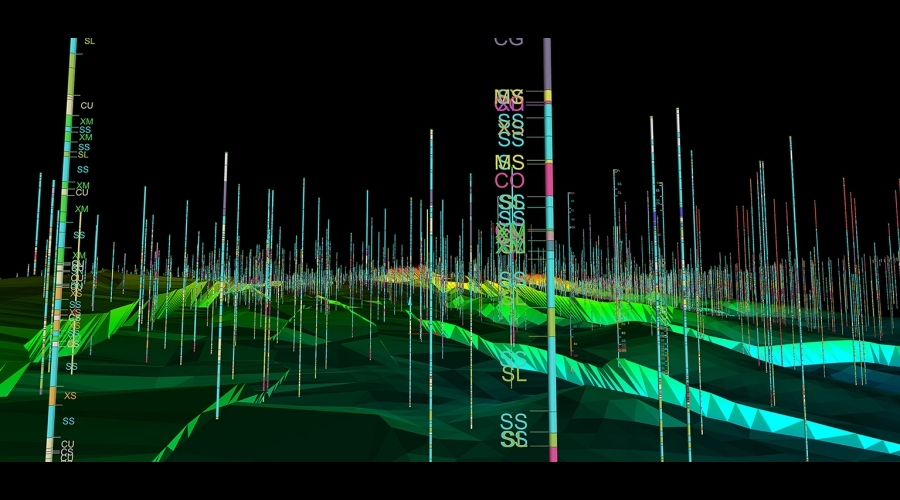Click the orange interval on left drillhole
This screenshot has width=900, height=500.
click(53, 395)
